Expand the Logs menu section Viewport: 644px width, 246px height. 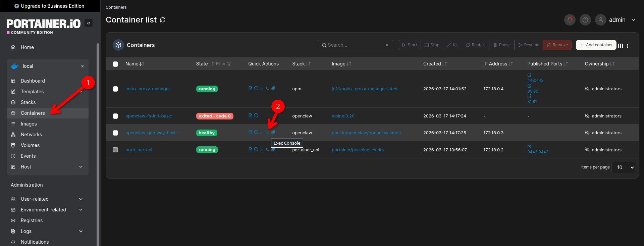[48, 231]
